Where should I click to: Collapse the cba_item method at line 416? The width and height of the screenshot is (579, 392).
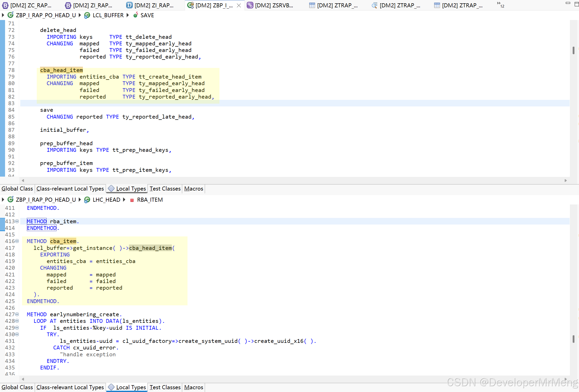coord(17,241)
